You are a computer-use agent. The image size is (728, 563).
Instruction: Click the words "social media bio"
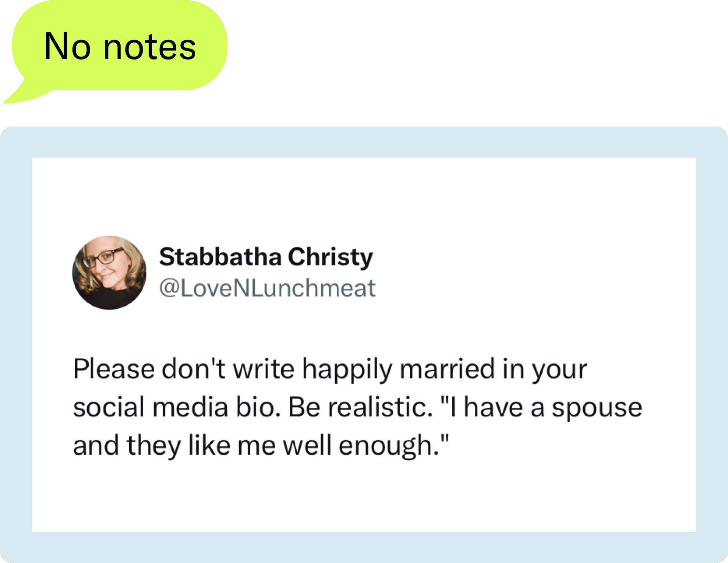coord(177,408)
